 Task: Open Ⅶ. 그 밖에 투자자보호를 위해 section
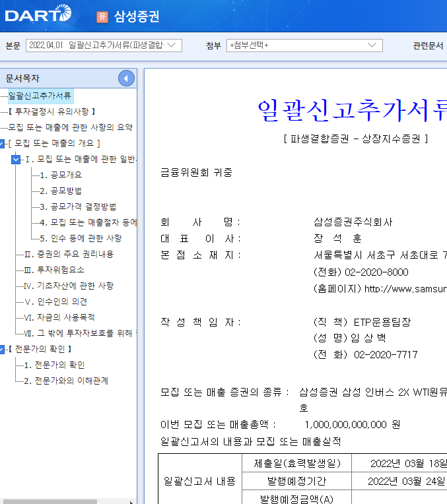coord(81,333)
